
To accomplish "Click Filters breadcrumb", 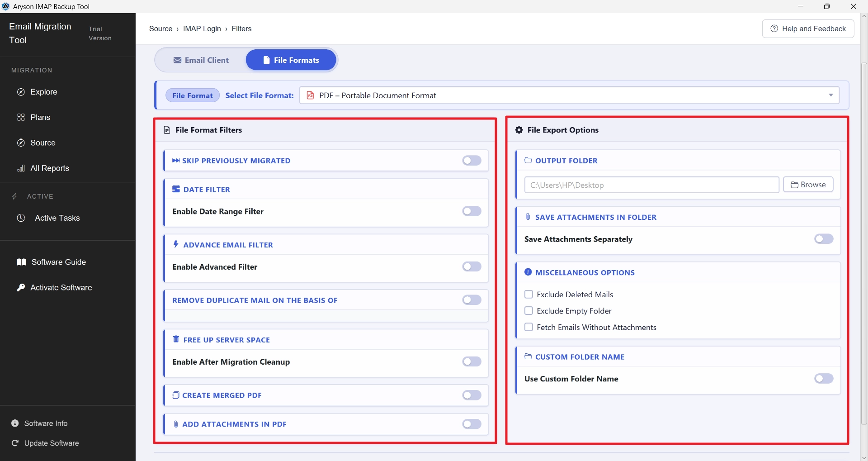I will click(241, 29).
